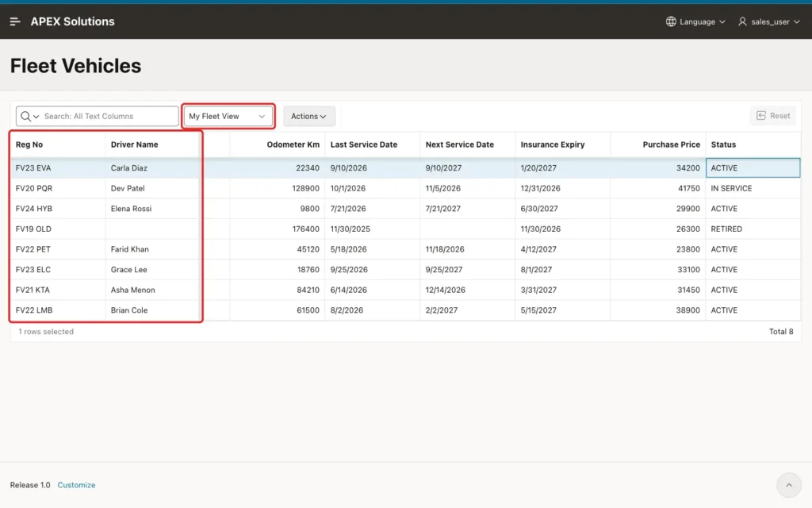The image size is (812, 508).
Task: Click the Reset button
Action: click(x=773, y=116)
